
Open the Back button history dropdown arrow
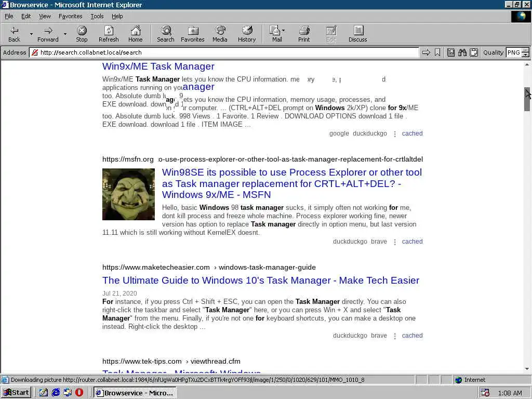(31, 34)
